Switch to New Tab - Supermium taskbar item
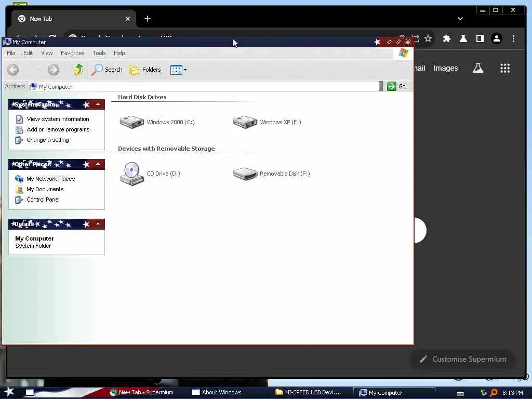This screenshot has height=399, width=532. pyautogui.click(x=142, y=392)
